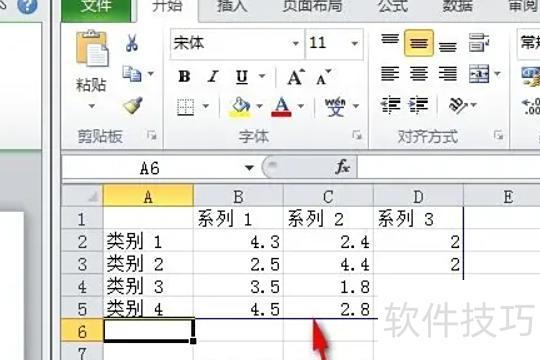Viewport: 540px width, 360px height.
Task: Apply yellow fill color bucket
Action: click(x=240, y=107)
